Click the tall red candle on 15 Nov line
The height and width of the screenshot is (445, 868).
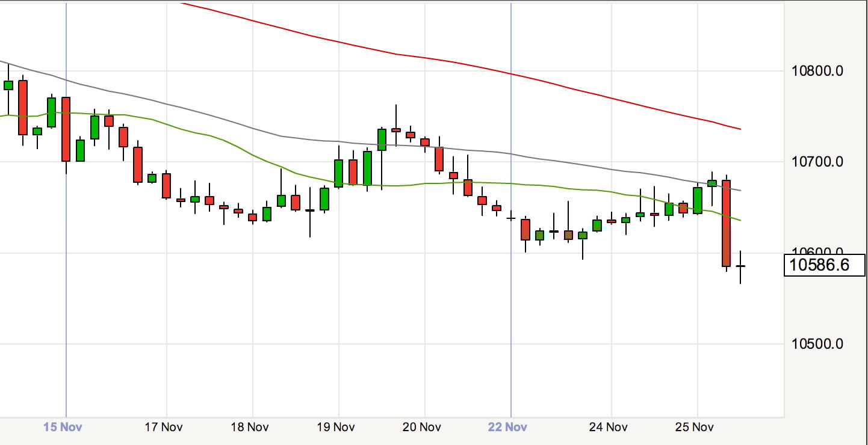pyautogui.click(x=66, y=129)
